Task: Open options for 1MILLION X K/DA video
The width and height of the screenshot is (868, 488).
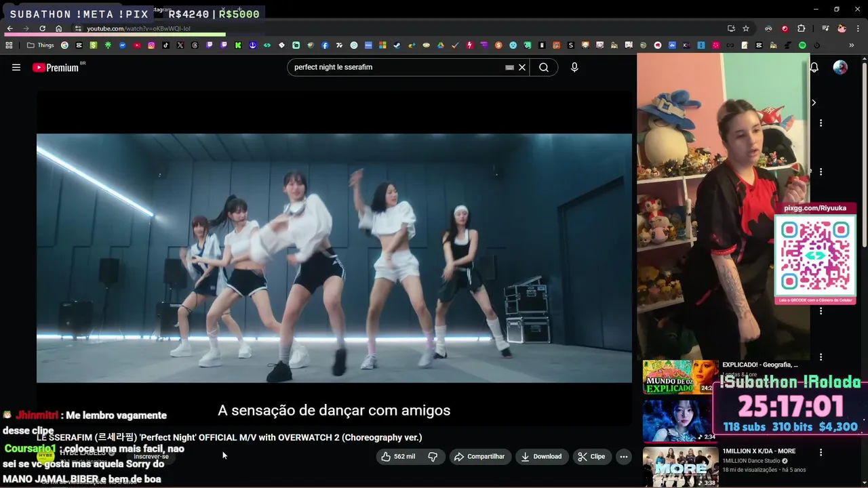Action: pyautogui.click(x=821, y=452)
